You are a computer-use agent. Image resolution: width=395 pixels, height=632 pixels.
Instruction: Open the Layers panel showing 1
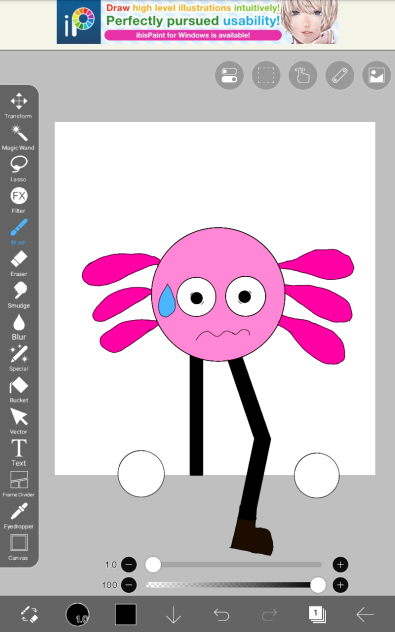(x=317, y=614)
